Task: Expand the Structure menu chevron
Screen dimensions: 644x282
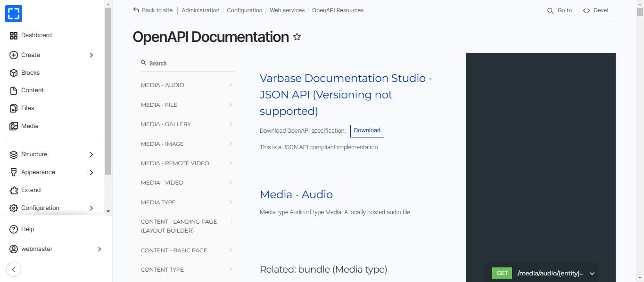Action: click(91, 154)
